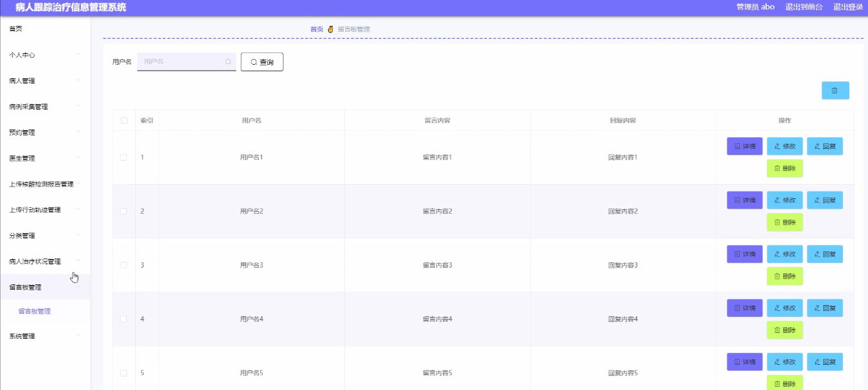This screenshot has height=390, width=868.
Task: Check the checkbox for row 2
Action: pos(124,211)
